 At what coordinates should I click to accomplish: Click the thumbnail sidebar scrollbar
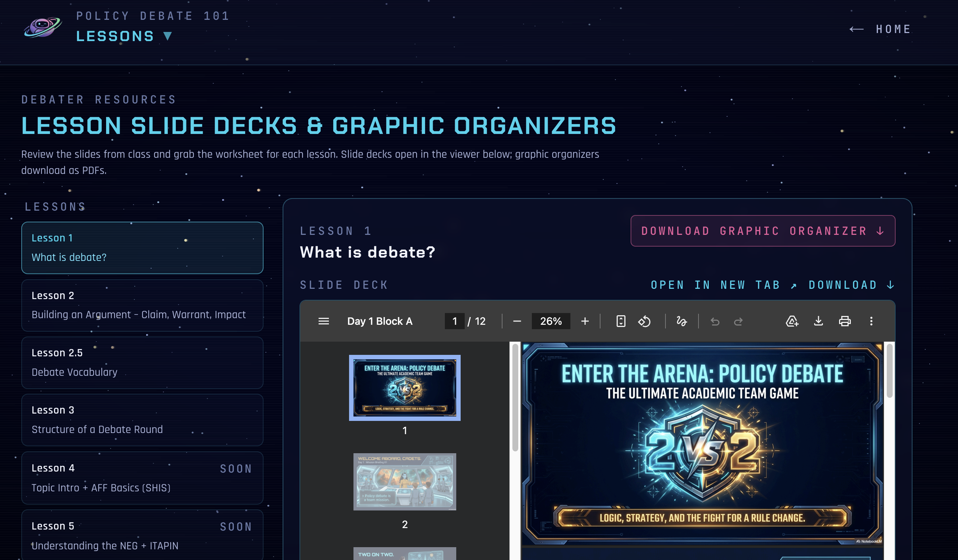click(x=515, y=397)
